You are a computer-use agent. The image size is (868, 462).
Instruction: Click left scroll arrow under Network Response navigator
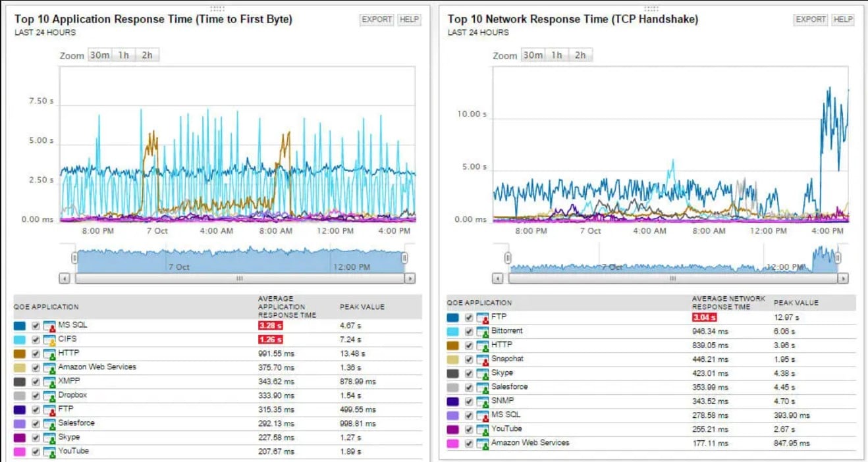(498, 278)
